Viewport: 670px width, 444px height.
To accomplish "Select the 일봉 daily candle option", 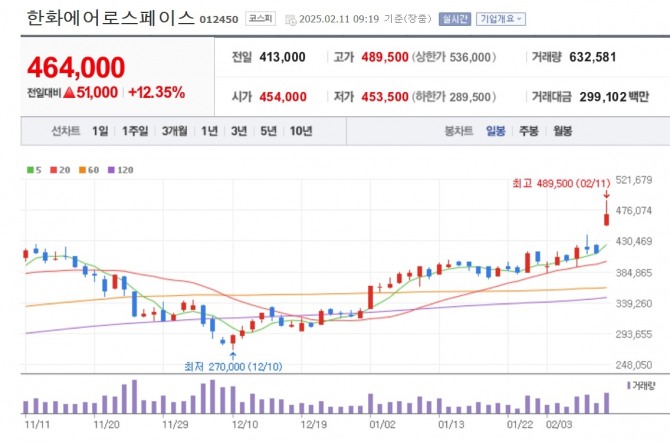I will coord(496,131).
